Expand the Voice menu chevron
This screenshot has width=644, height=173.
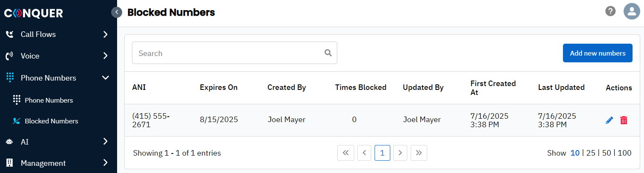(x=106, y=56)
